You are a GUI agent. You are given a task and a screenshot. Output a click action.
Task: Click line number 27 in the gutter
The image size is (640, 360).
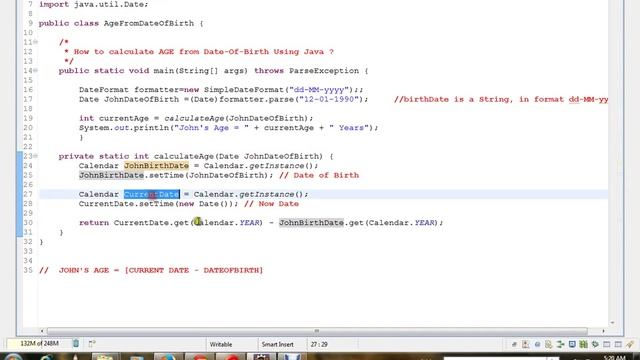[28, 194]
